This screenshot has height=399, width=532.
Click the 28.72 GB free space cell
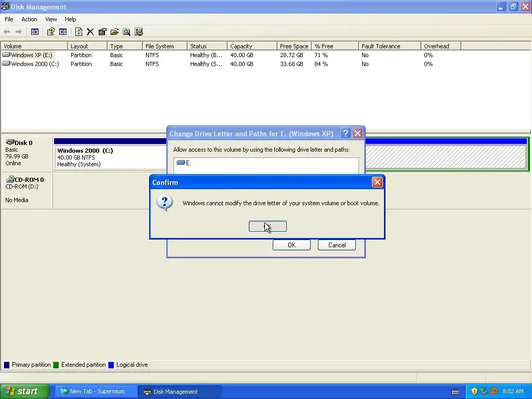[291, 55]
